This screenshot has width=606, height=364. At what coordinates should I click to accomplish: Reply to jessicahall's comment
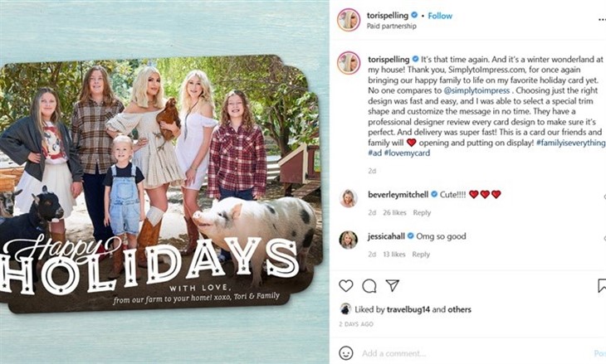(x=421, y=255)
